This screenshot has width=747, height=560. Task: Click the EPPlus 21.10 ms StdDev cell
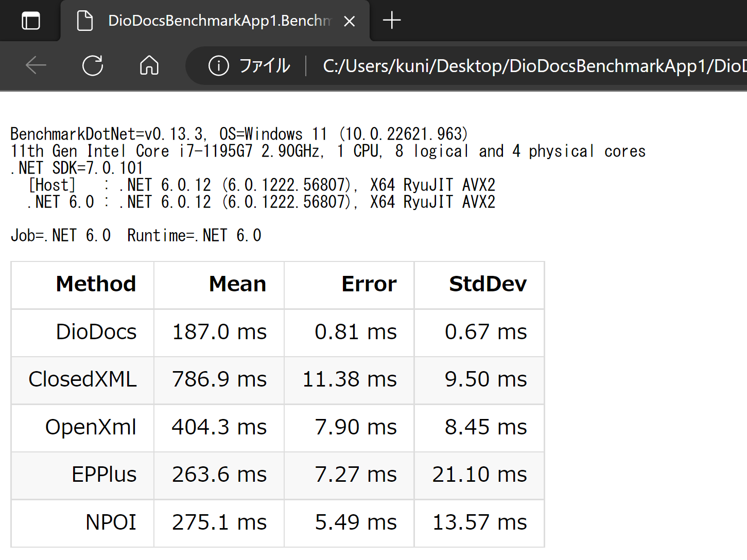(479, 475)
